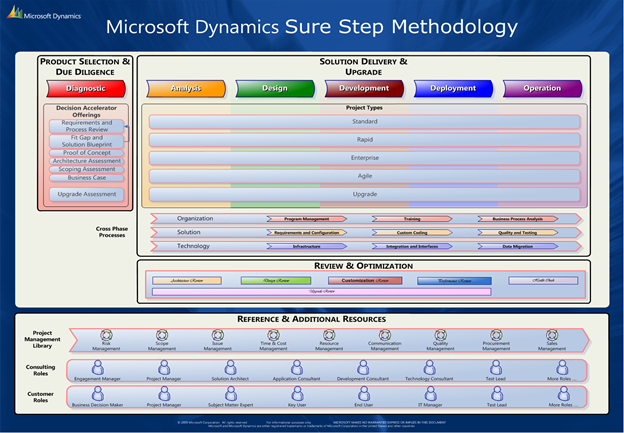Open the Quality and Testing arrow
Image resolution: width=624 pixels, height=433 pixels.
518,232
